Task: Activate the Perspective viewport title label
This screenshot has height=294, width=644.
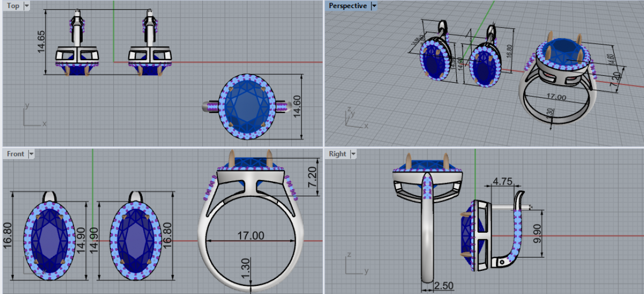Action: point(348,6)
